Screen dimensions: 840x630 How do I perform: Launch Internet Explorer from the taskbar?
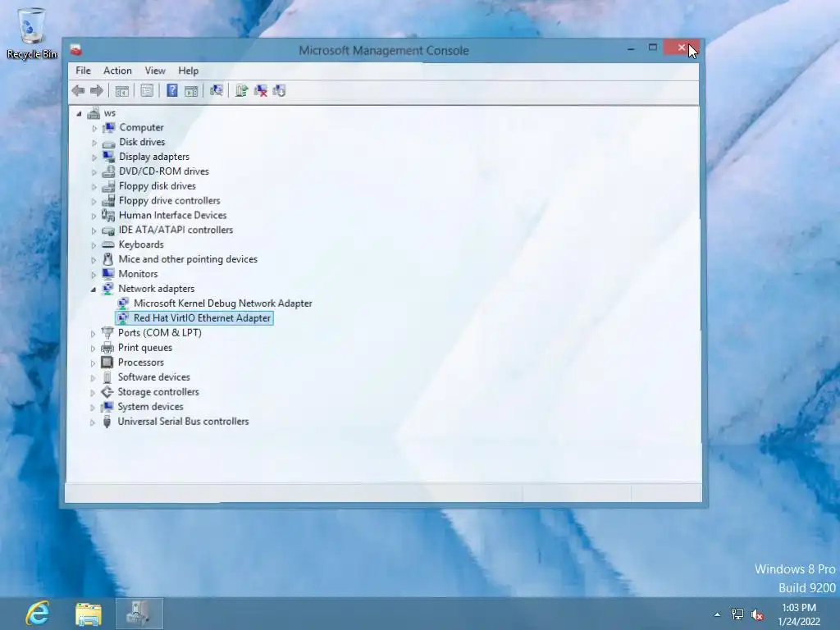click(38, 614)
